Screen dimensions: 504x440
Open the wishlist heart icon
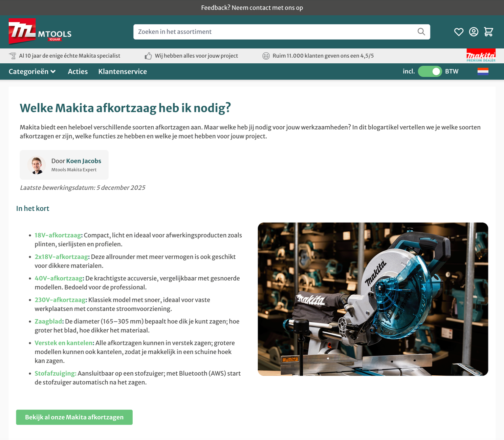[x=459, y=32]
